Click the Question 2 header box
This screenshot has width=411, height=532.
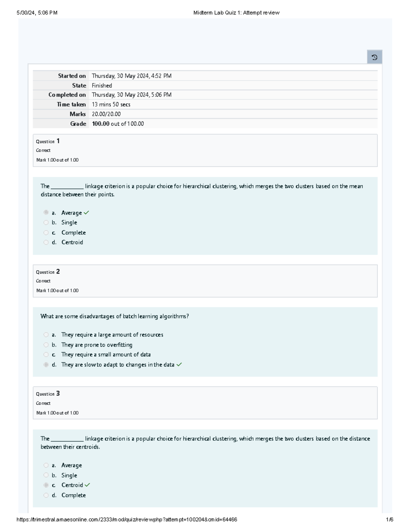tap(205, 281)
